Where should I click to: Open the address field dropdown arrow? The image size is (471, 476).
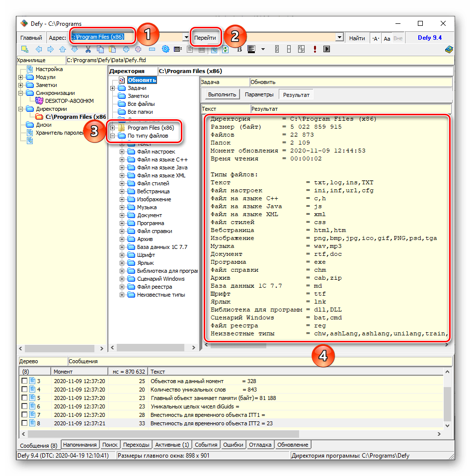186,37
